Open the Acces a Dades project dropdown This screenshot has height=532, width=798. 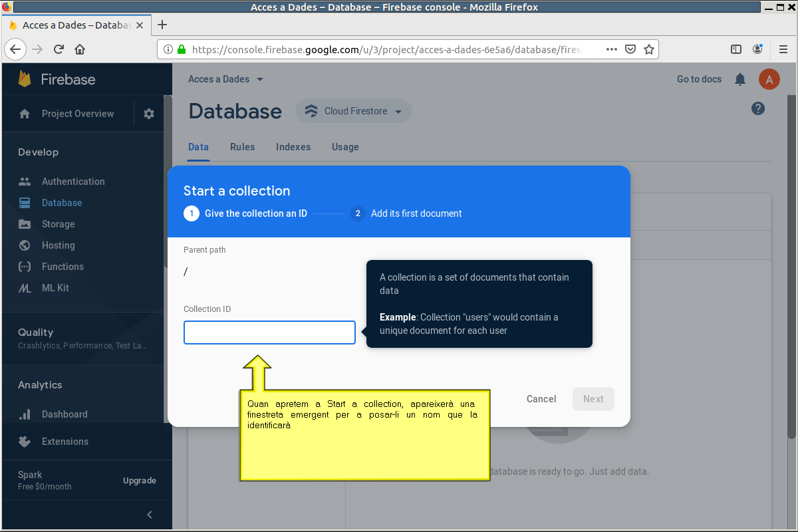[x=226, y=79]
